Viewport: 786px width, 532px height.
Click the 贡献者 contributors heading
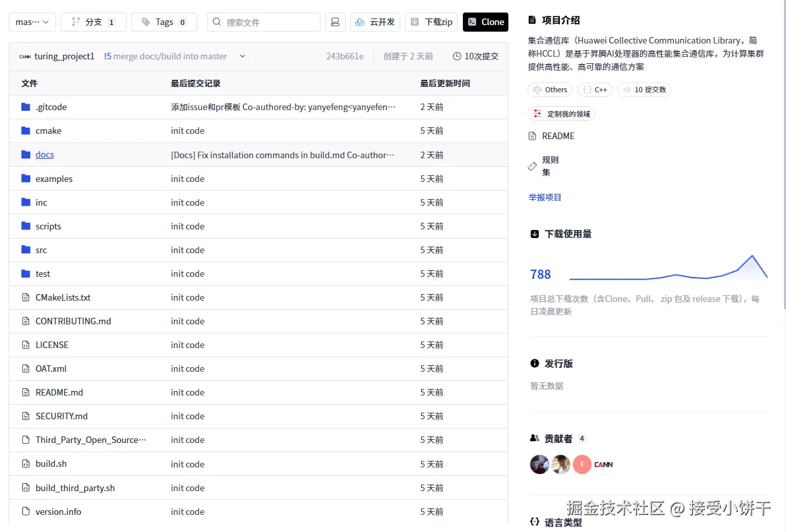tap(559, 438)
